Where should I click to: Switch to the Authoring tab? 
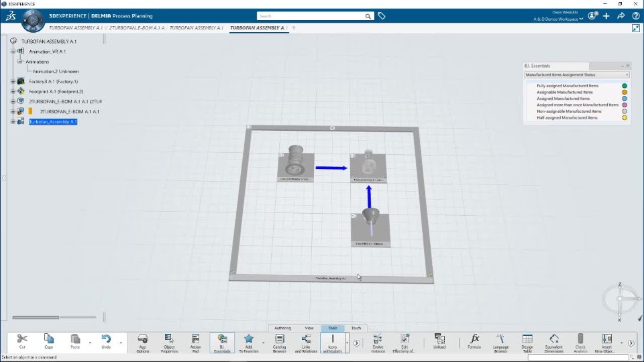click(x=282, y=328)
